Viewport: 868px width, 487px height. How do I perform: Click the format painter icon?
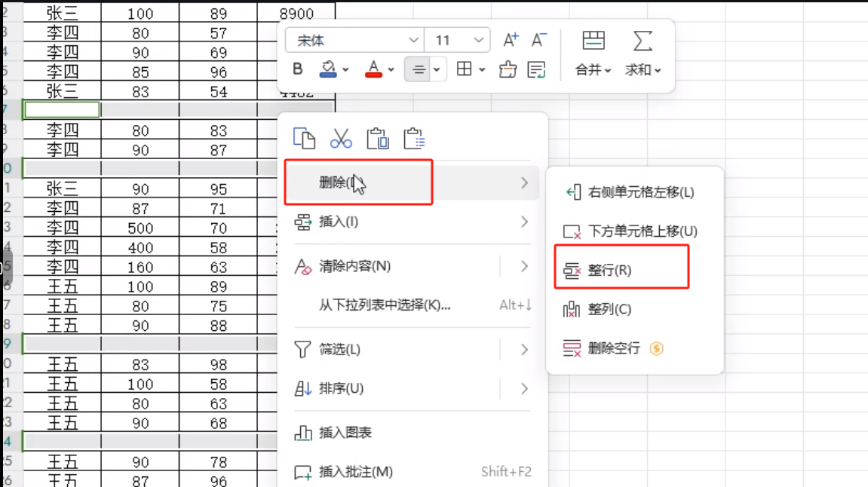pyautogui.click(x=508, y=69)
